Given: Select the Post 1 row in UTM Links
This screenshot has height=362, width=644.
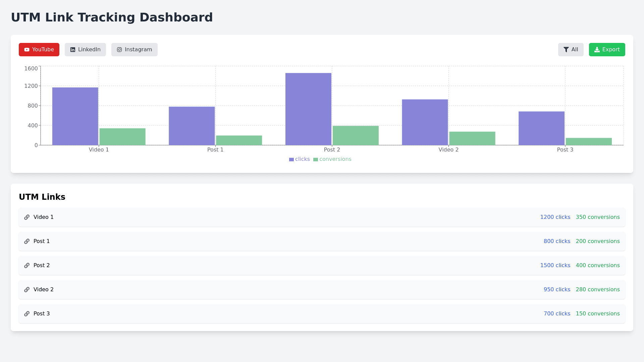Looking at the screenshot, I should click(x=322, y=241).
